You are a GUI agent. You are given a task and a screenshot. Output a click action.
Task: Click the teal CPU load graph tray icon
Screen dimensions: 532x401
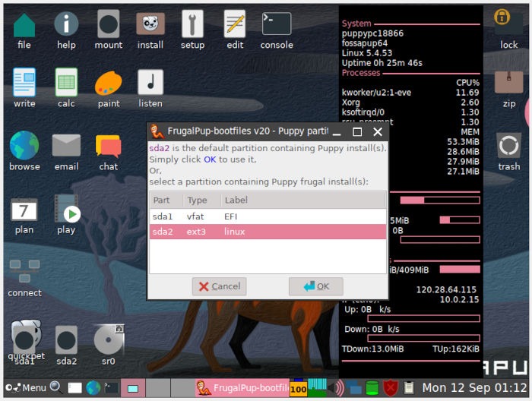317,387
